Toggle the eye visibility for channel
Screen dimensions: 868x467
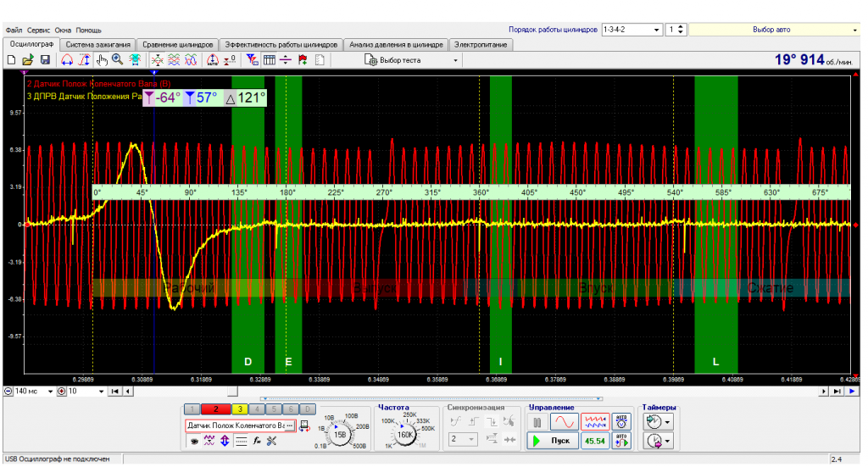pyautogui.click(x=194, y=441)
